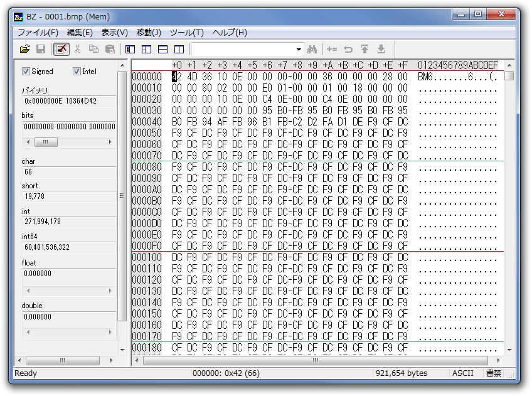Viewport: 532px width, 396px height.
Task: Open the 表示(V) menu
Action: click(115, 33)
